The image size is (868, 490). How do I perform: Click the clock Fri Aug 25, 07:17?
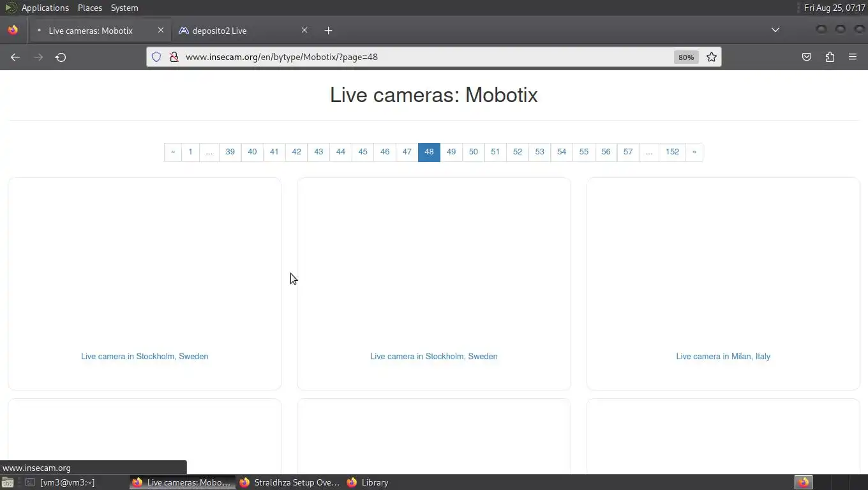click(x=834, y=8)
